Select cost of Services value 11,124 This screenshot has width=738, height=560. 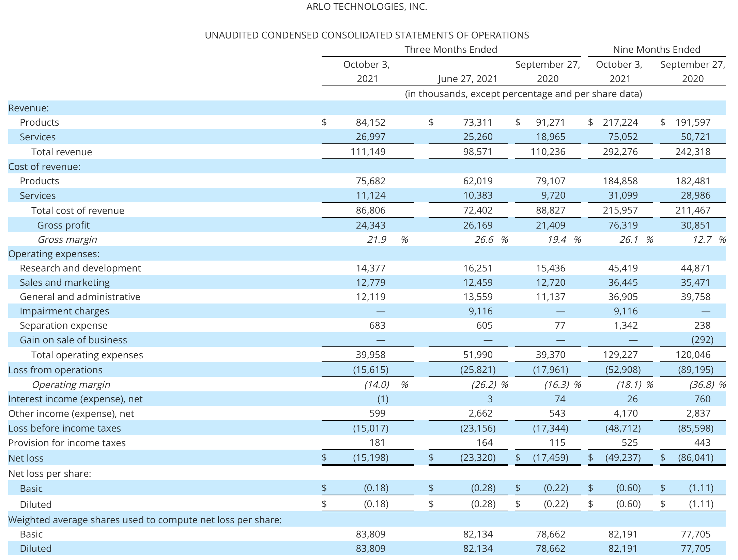click(x=371, y=195)
